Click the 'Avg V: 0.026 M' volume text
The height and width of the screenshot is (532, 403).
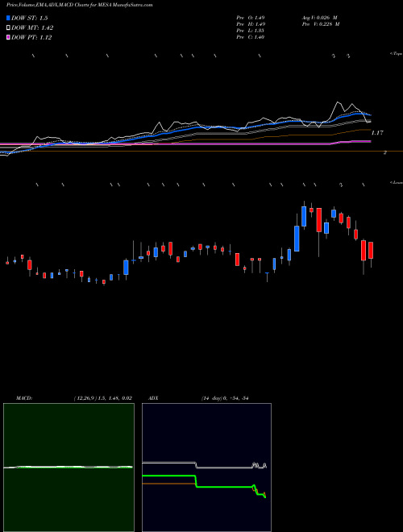click(x=319, y=17)
